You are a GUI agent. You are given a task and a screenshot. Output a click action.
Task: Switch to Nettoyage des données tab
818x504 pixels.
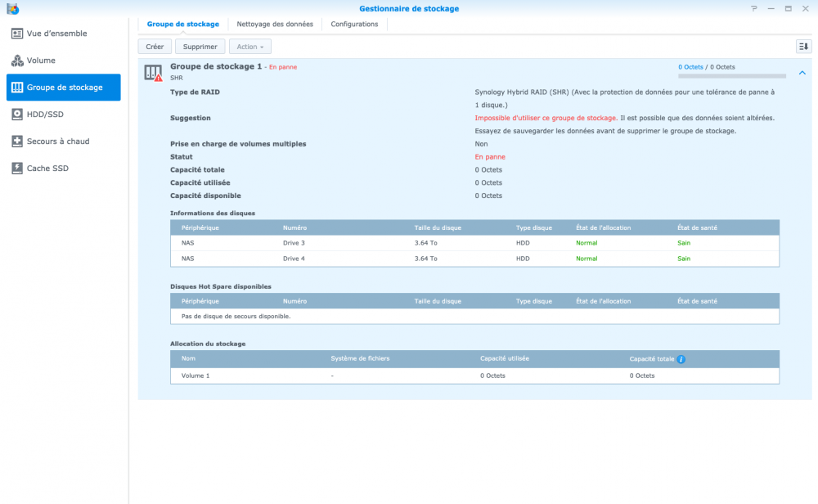pos(275,25)
